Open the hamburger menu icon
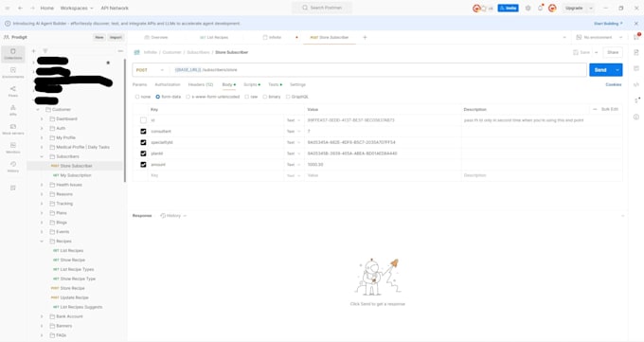This screenshot has height=342, width=644. click(x=8, y=8)
